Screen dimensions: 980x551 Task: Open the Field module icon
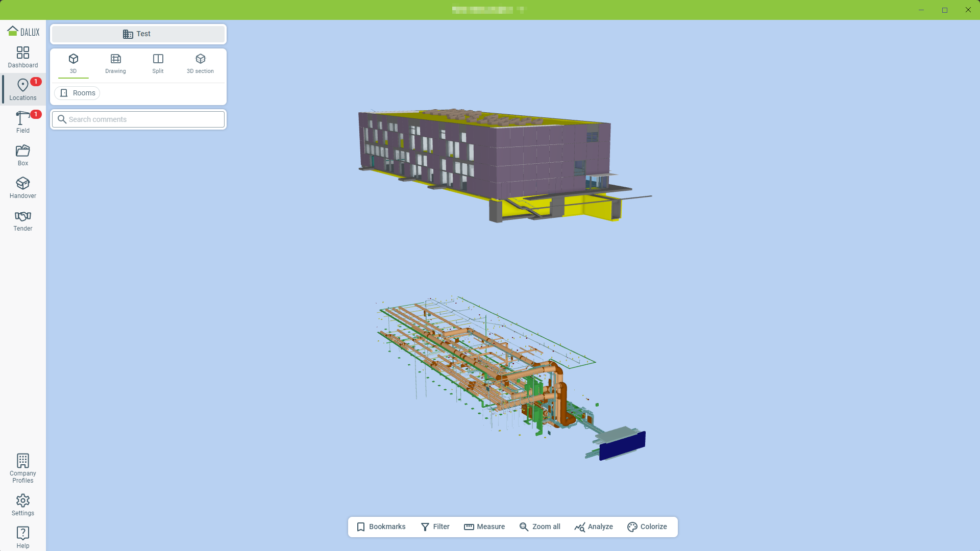pos(23,122)
